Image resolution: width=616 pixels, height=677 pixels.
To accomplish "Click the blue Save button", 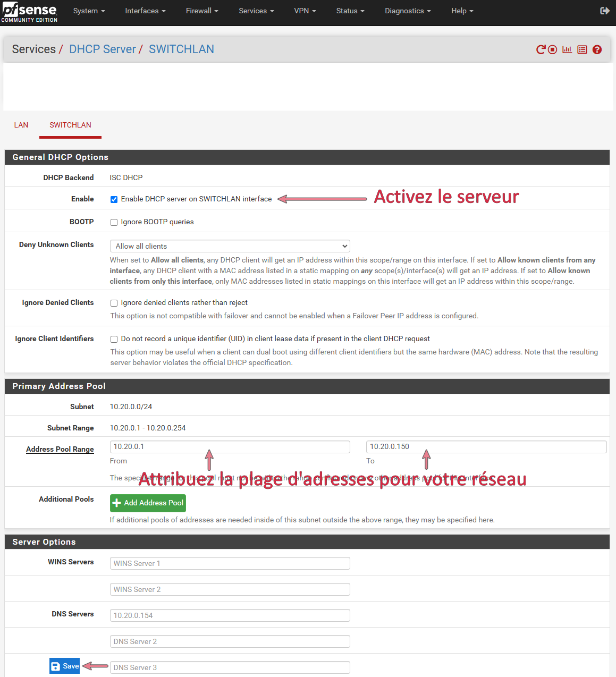I will (65, 666).
